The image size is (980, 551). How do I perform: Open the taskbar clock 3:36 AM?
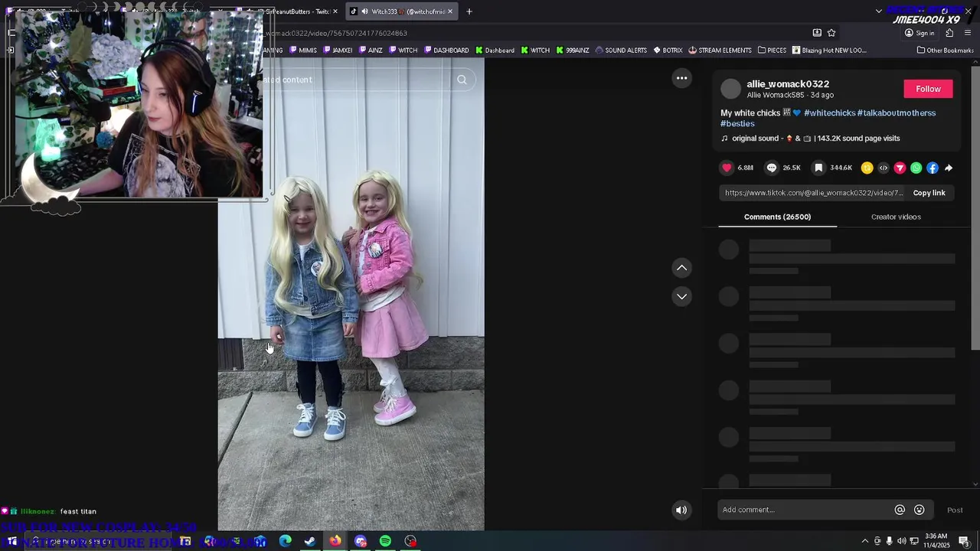(936, 540)
